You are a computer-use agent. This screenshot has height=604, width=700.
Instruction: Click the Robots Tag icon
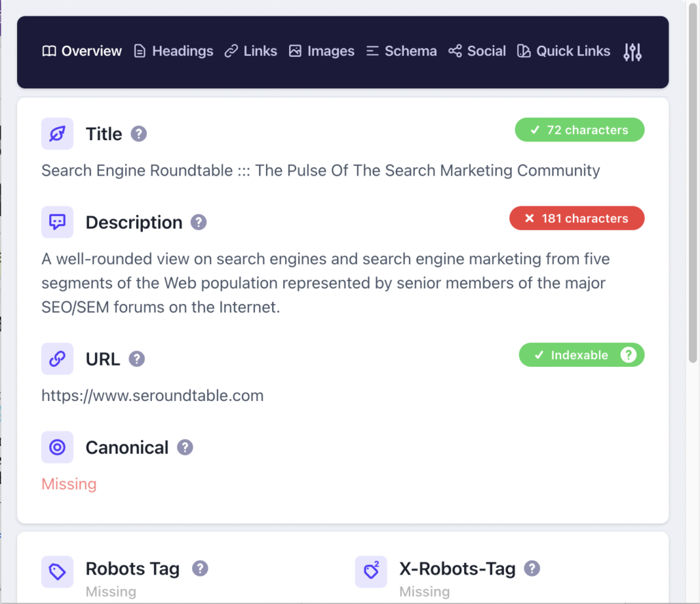(x=57, y=571)
